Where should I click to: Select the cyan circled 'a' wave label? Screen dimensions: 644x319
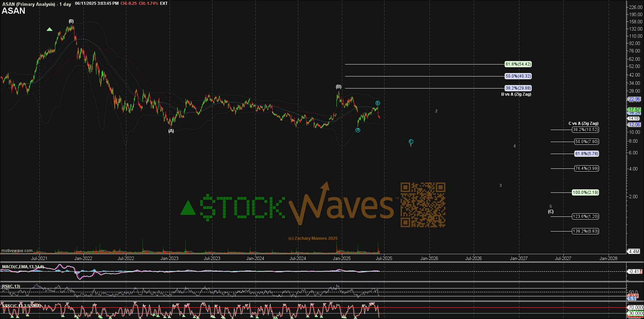point(358,130)
